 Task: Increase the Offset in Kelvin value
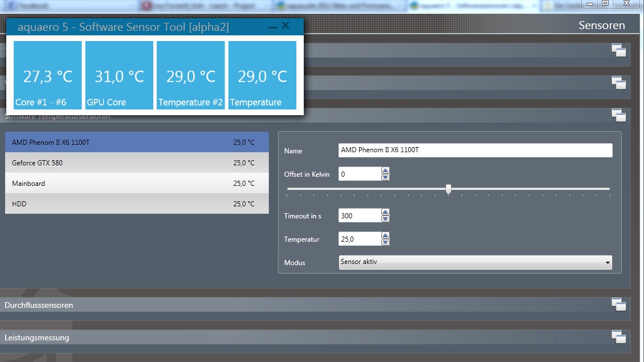pyautogui.click(x=385, y=170)
